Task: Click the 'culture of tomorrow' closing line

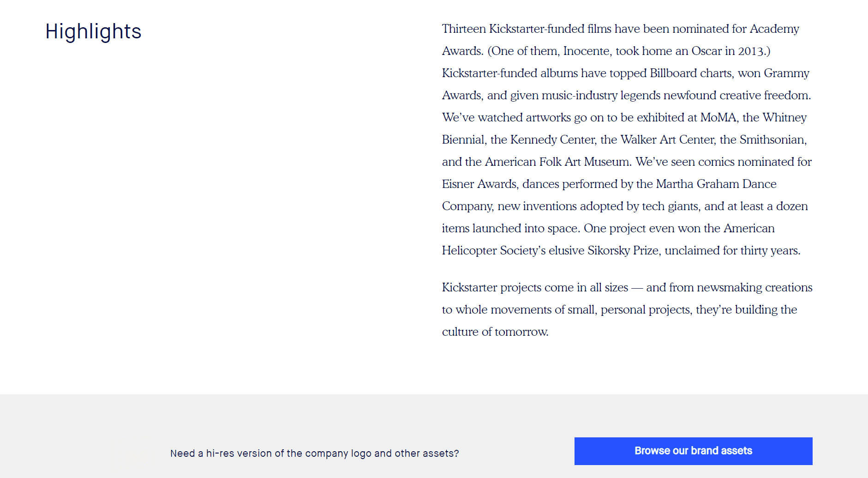Action: click(x=495, y=332)
